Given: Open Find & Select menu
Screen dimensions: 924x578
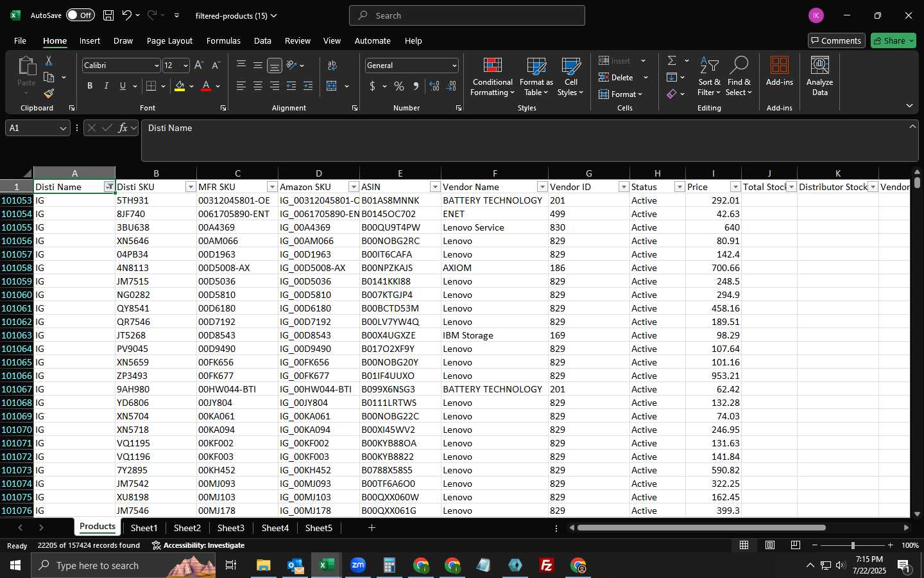Looking at the screenshot, I should tap(739, 76).
